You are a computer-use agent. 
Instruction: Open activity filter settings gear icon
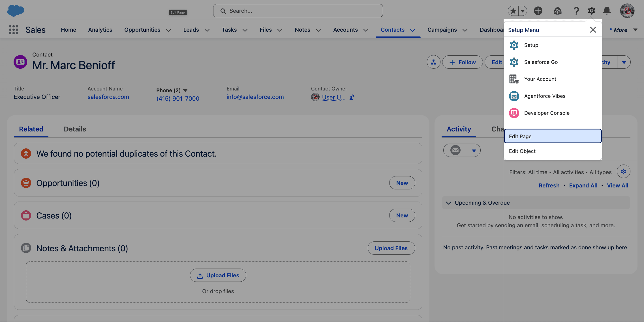point(623,171)
